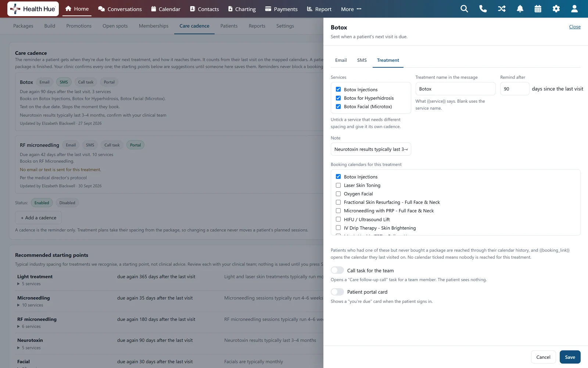The width and height of the screenshot is (588, 368).
Task: Tick Fractional Skin Resurfacing calendar
Action: tap(338, 202)
